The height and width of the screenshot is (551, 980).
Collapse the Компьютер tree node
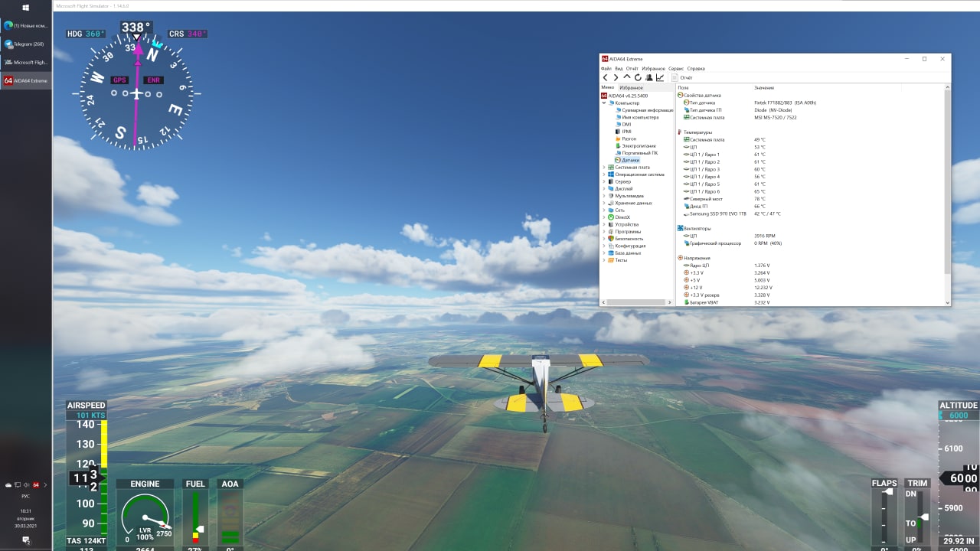[604, 103]
